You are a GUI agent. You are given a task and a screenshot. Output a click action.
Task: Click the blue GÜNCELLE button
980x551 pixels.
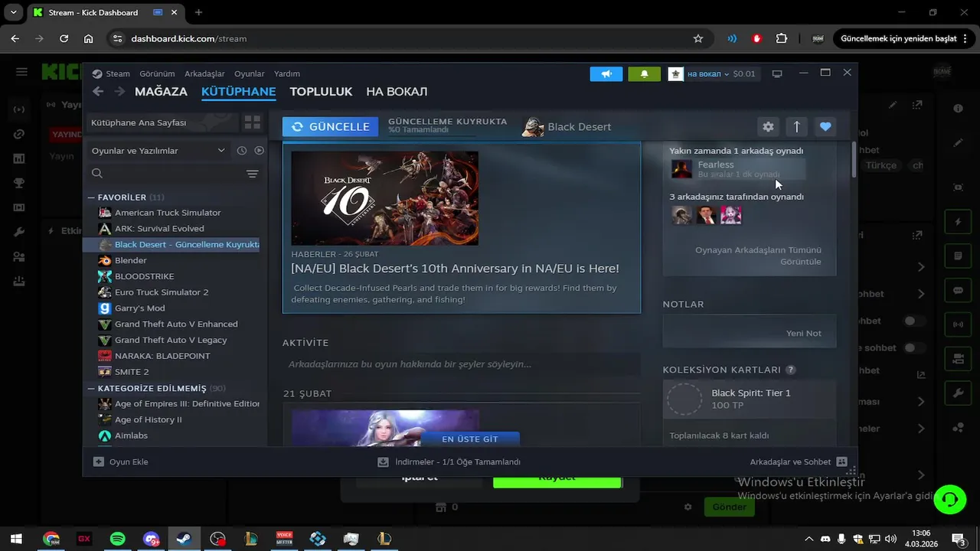coord(330,127)
